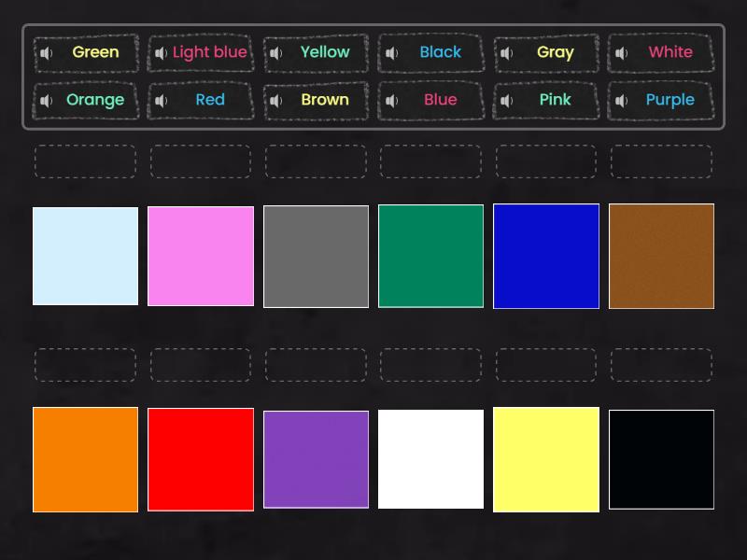This screenshot has height=560, width=747.
Task: Click the first empty answer slot
Action: click(85, 161)
